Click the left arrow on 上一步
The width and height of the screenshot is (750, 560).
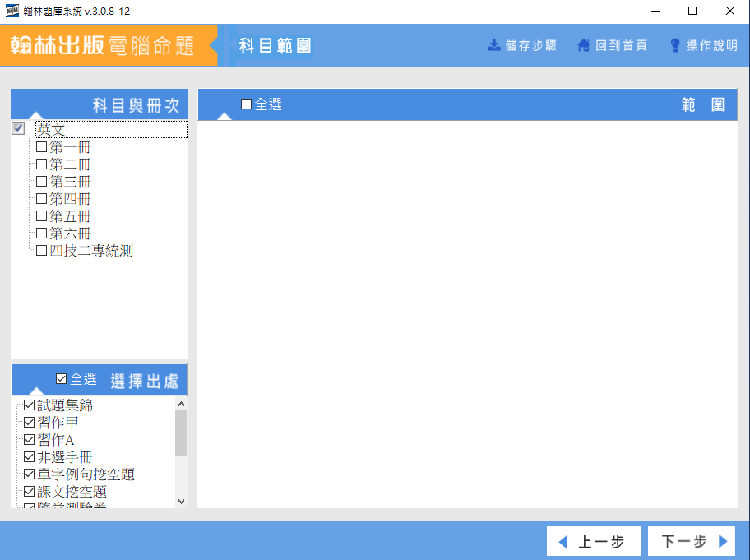[x=563, y=542]
